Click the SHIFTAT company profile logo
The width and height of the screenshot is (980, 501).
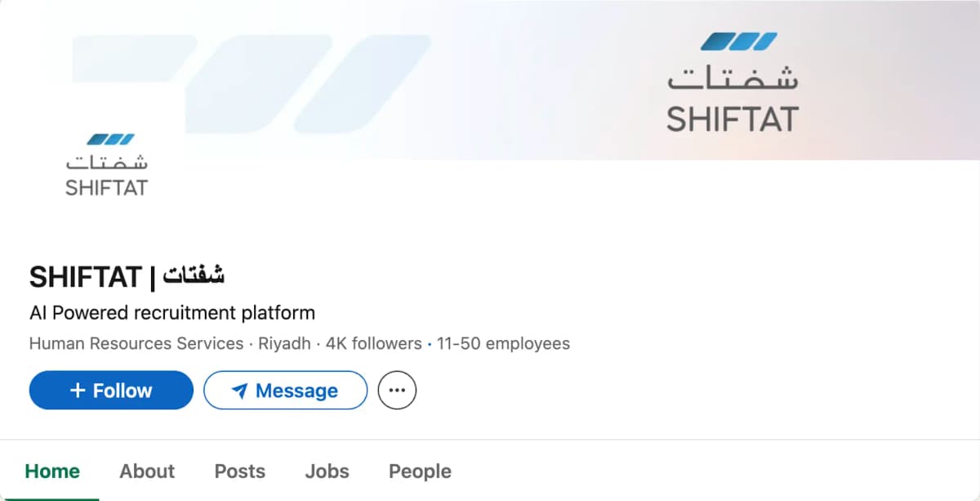(x=107, y=165)
